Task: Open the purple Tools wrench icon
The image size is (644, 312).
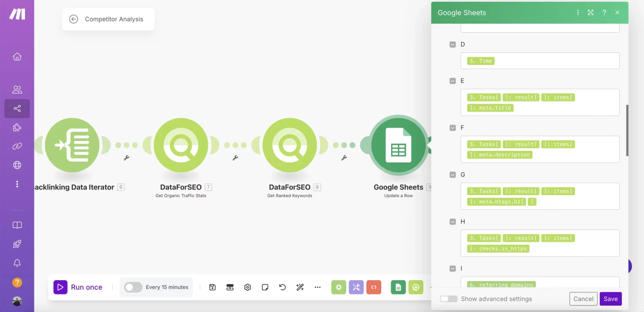Action: coord(356,287)
